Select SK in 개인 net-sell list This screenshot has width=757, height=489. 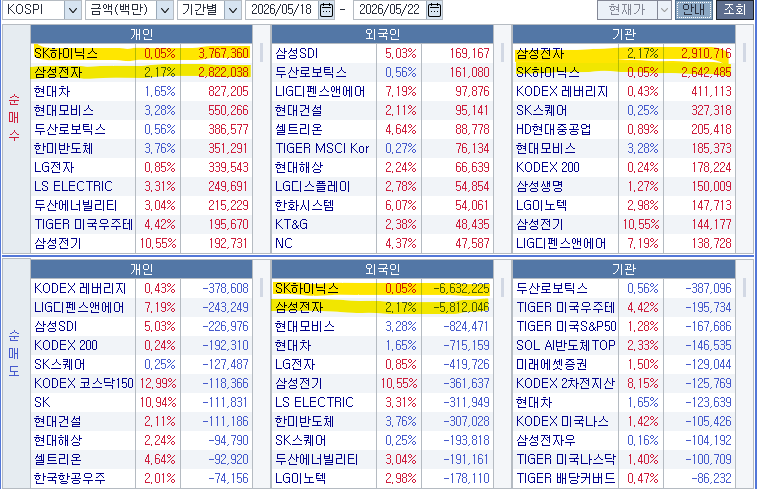(42, 402)
